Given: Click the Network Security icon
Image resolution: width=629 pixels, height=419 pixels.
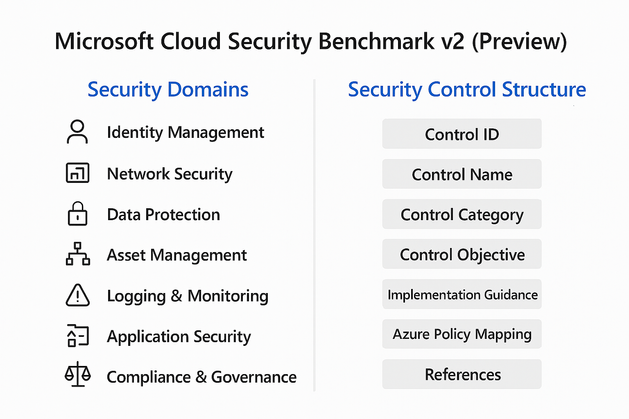Looking at the screenshot, I should [77, 174].
